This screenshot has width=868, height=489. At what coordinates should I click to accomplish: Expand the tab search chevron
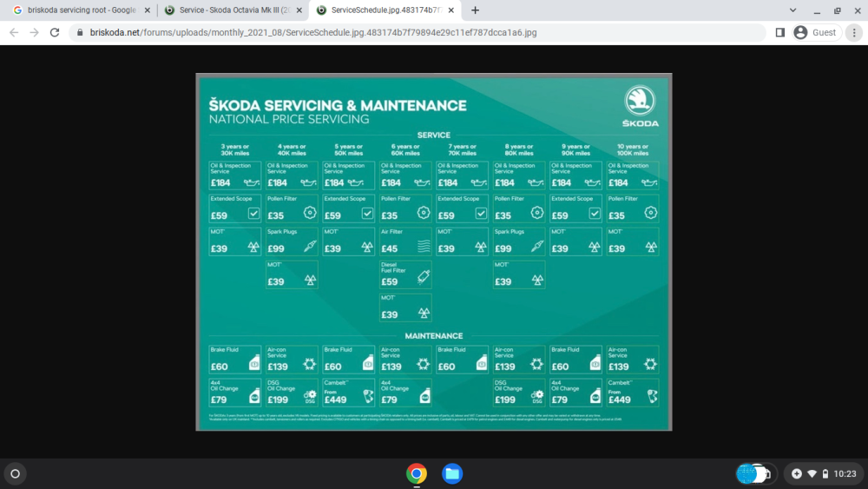tap(792, 10)
